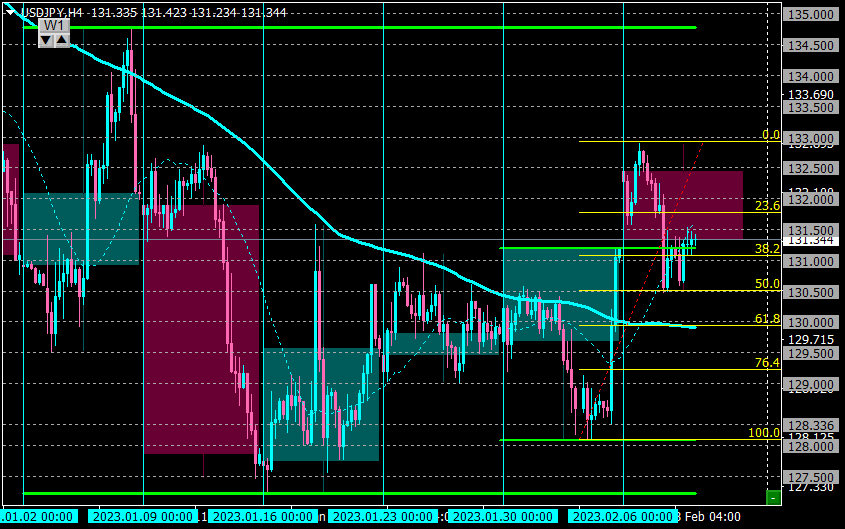
Task: Select the 127.330 price value
Action: point(811,488)
